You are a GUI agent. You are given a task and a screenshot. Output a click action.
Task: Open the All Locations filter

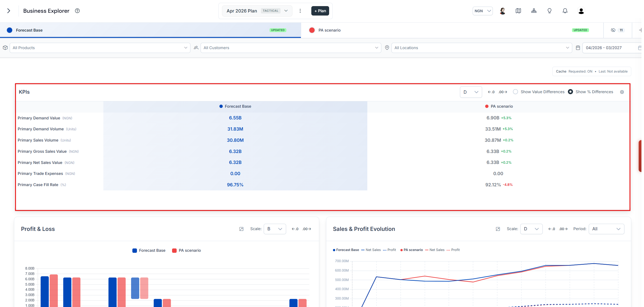pyautogui.click(x=482, y=48)
